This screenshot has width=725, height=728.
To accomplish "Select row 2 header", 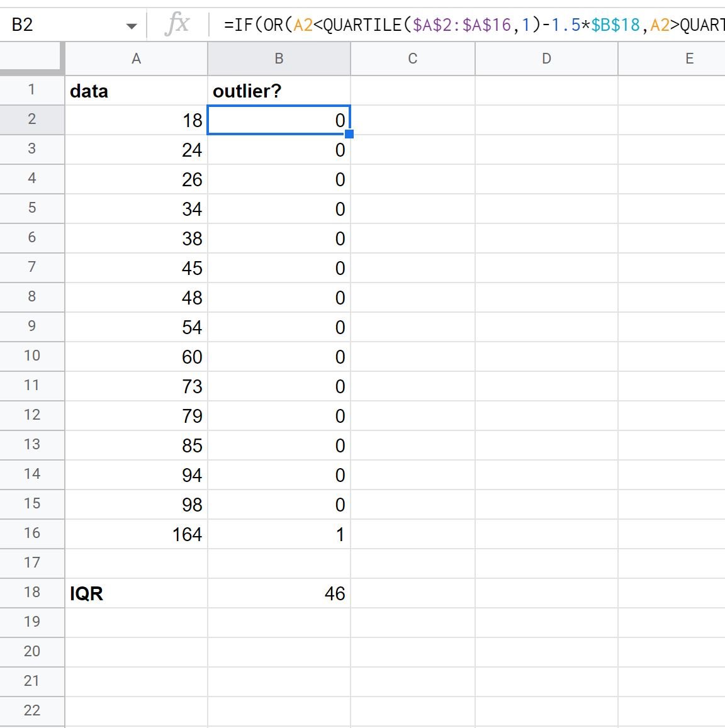I will tap(31, 120).
